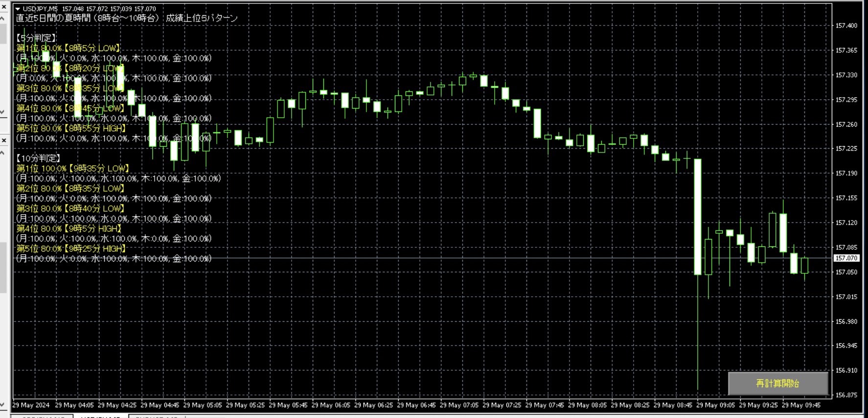Click time axis label 29 May 08:05
The width and height of the screenshot is (868, 418).
point(587,405)
